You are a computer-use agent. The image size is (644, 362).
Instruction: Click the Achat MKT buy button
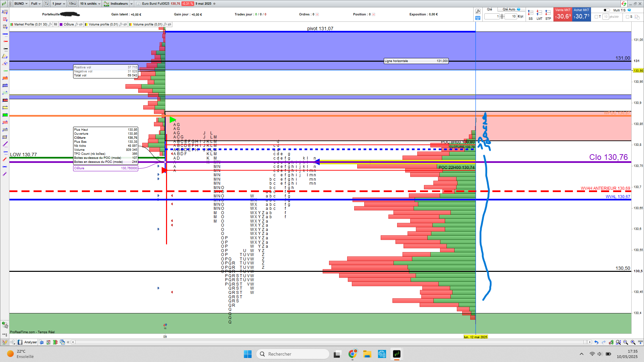coord(581,15)
